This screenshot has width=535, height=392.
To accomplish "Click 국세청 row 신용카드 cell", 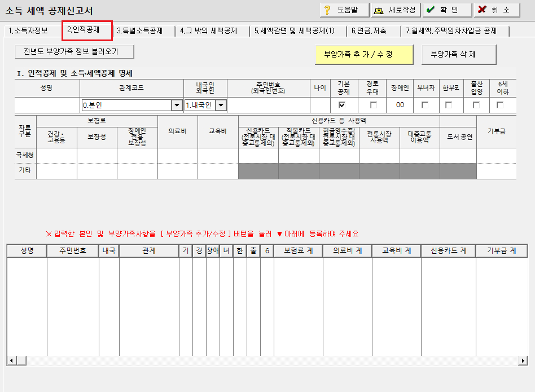I will (x=258, y=156).
